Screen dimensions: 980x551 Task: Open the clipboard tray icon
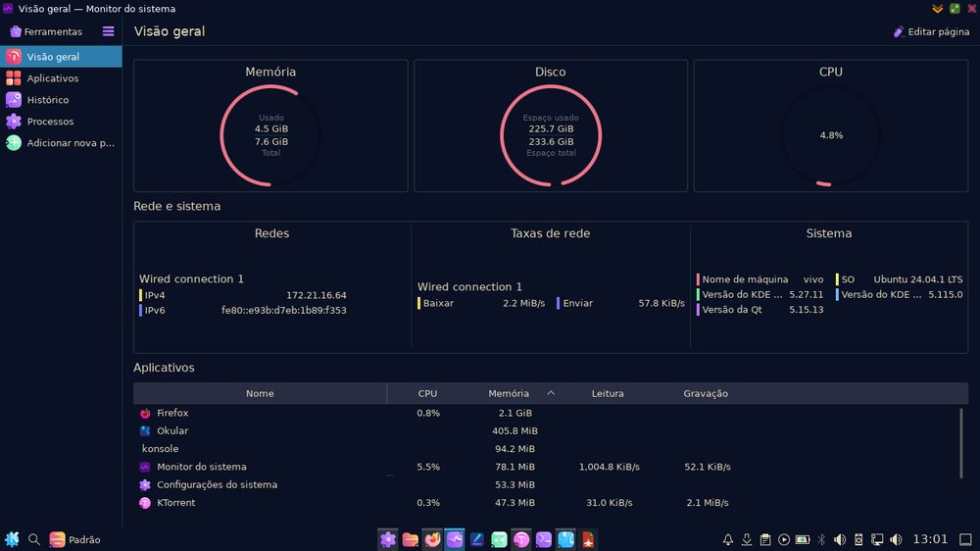click(765, 539)
